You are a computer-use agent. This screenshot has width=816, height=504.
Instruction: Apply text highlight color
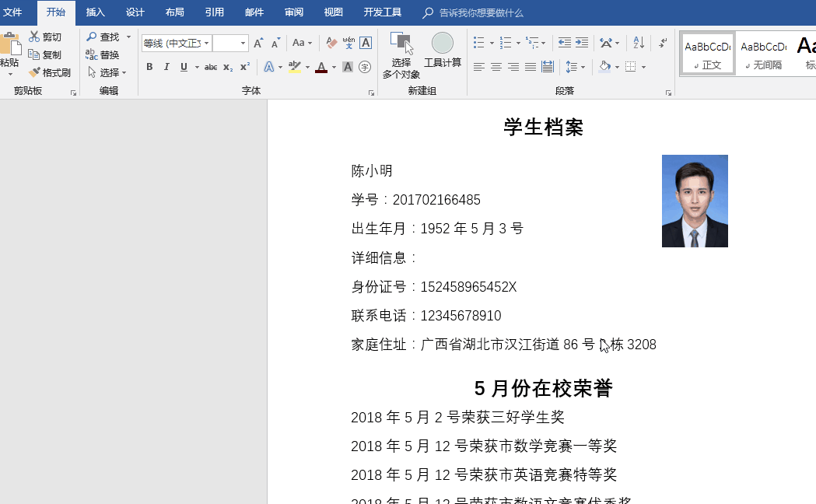click(x=296, y=67)
